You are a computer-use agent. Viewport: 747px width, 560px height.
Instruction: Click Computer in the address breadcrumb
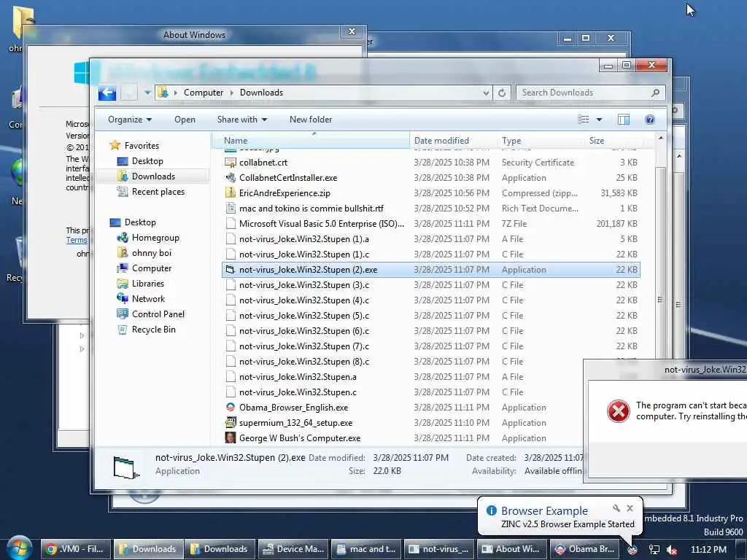pyautogui.click(x=204, y=93)
